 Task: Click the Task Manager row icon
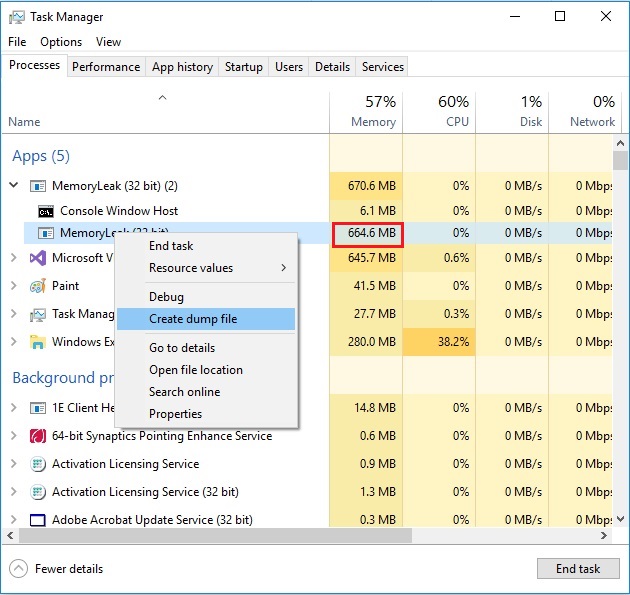[38, 314]
